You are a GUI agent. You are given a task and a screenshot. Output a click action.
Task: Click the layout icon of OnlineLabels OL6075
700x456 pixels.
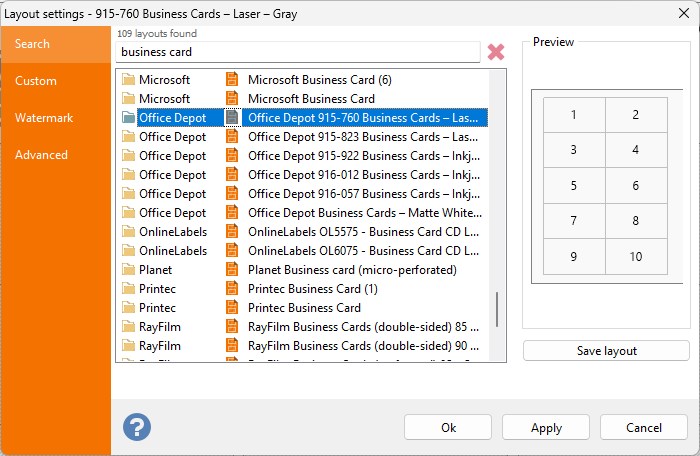232,251
